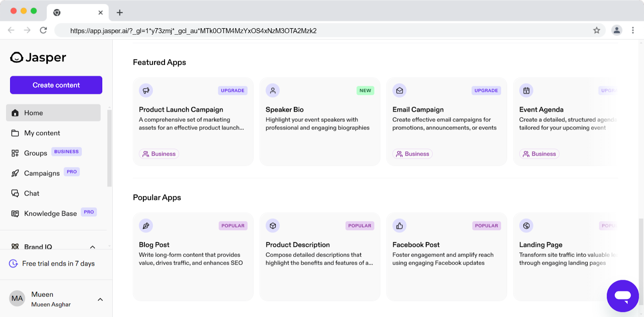This screenshot has width=644, height=317.
Task: Click the Event Agenda calendar icon
Action: [x=526, y=91]
